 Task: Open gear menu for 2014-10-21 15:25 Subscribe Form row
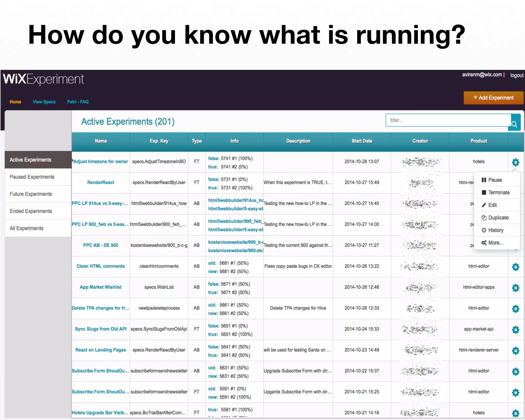pyautogui.click(x=516, y=393)
